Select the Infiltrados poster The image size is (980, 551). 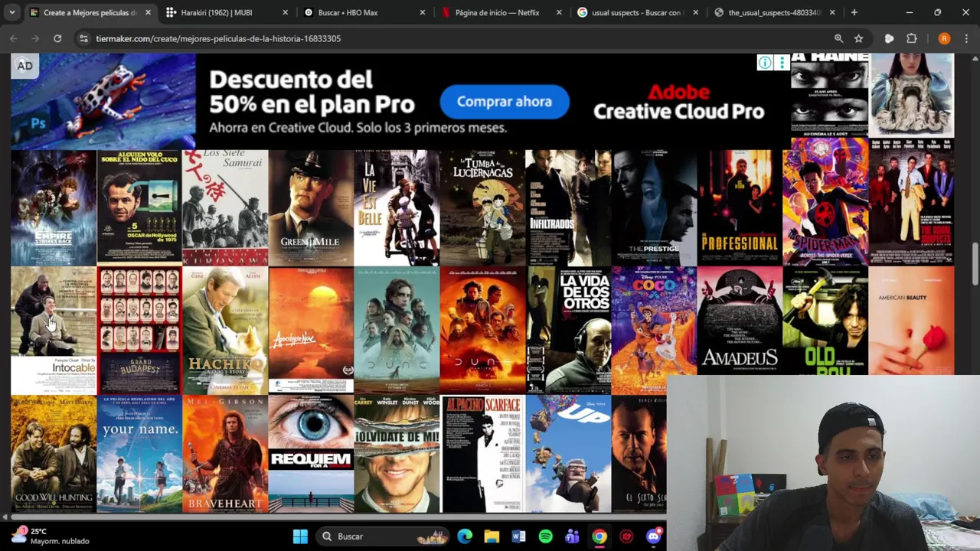(x=568, y=207)
